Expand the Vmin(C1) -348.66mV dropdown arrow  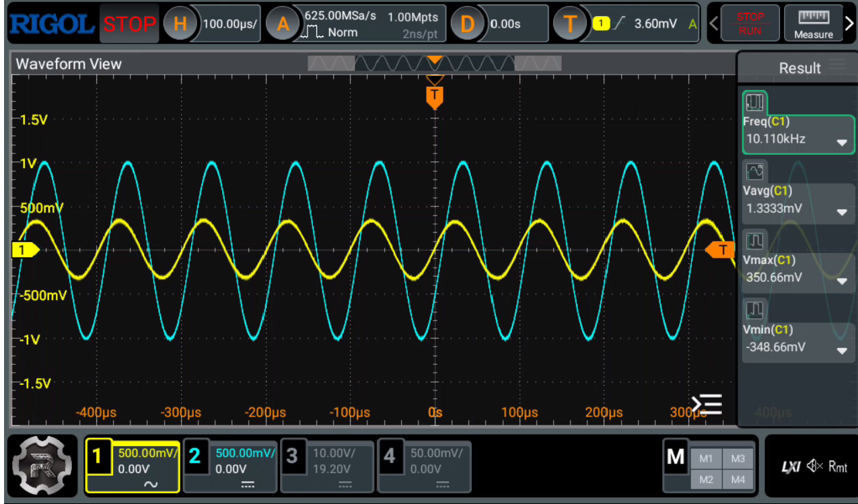pyautogui.click(x=841, y=351)
